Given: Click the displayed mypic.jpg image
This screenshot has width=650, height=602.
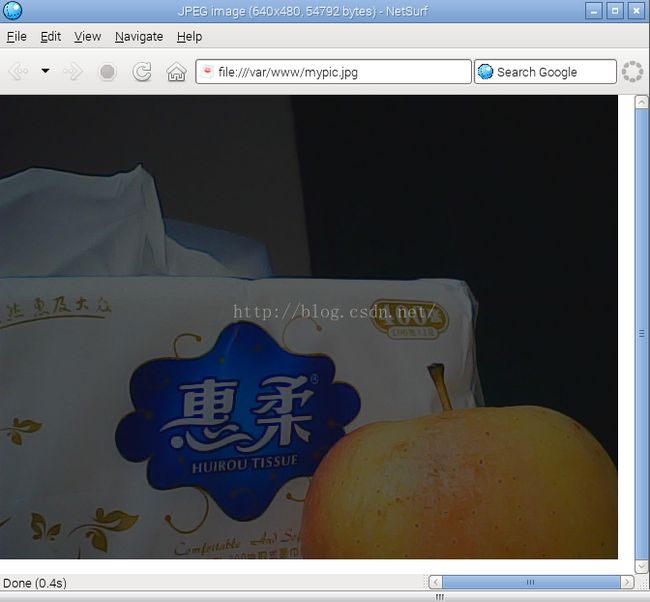Looking at the screenshot, I should [309, 327].
